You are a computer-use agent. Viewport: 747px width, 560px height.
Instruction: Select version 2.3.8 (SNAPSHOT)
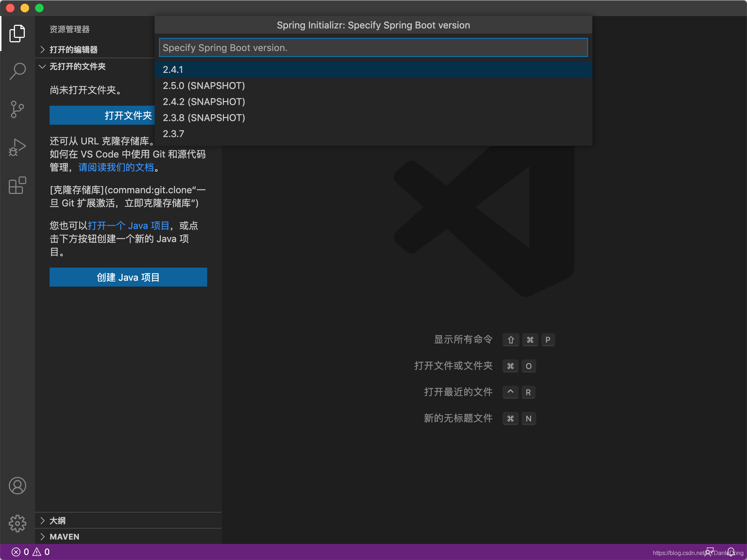pyautogui.click(x=373, y=117)
